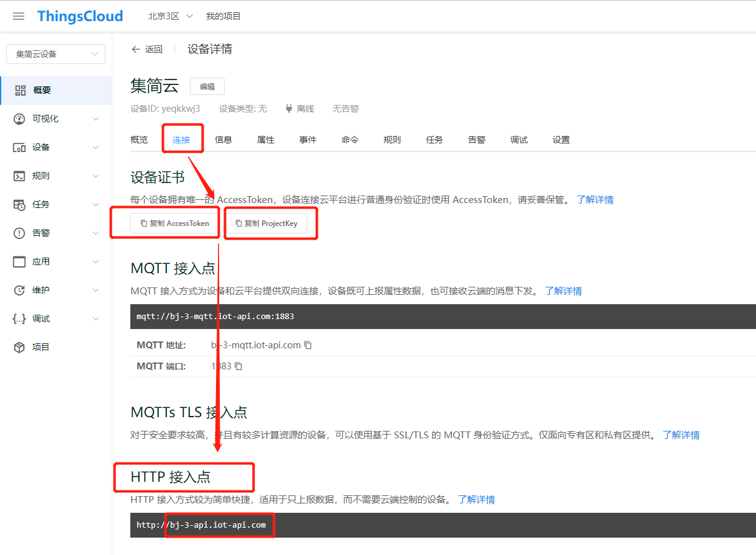The width and height of the screenshot is (756, 555).
Task: Open the 集简云设备 device group selector
Action: (x=55, y=54)
